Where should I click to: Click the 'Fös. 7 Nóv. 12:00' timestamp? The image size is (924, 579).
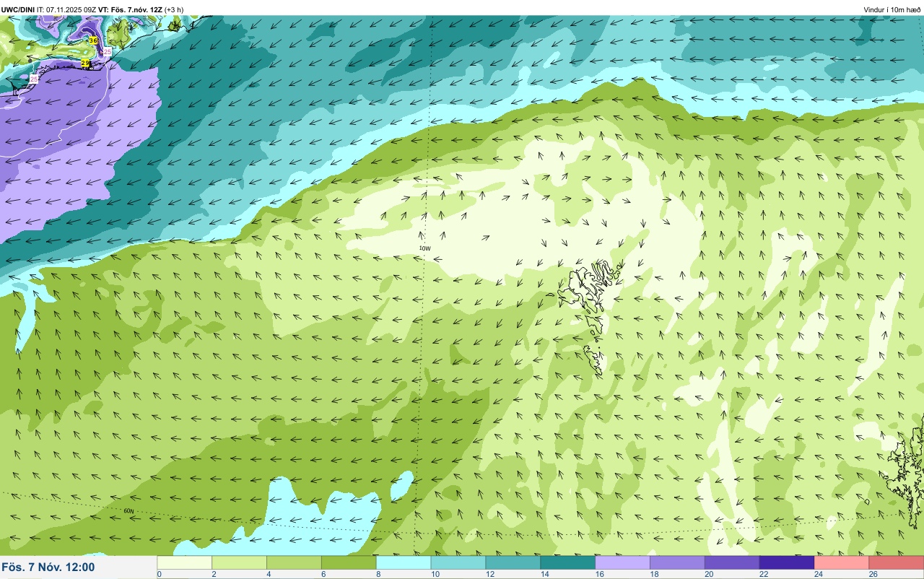point(48,567)
